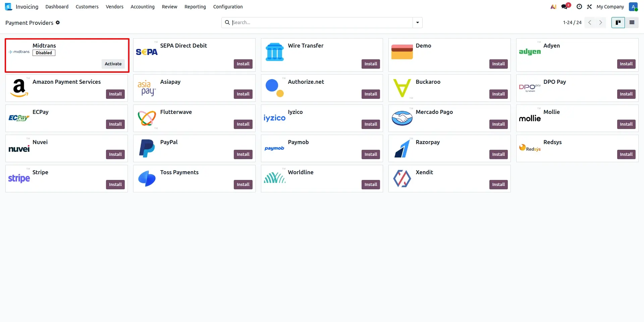This screenshot has height=322, width=644.
Task: Open the AI assistant icon in top bar
Action: point(553,7)
